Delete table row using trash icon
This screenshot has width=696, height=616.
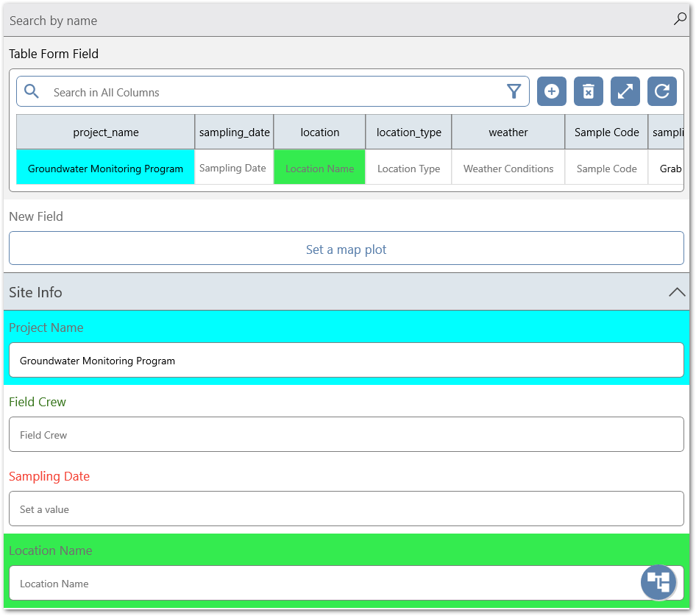(589, 91)
